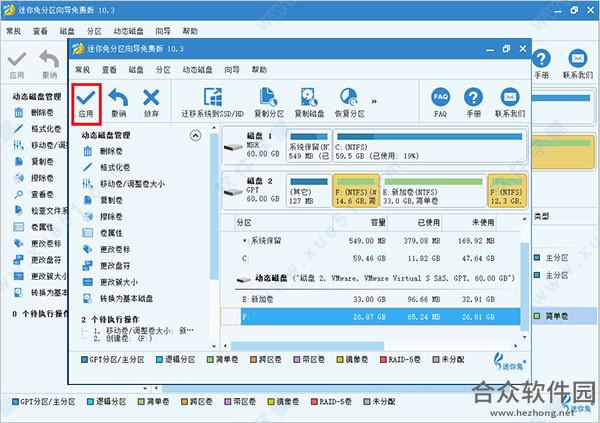600x423 pixels.
Task: Select Delete Volume (删除卷) in the front sidebar
Action: 103,151
